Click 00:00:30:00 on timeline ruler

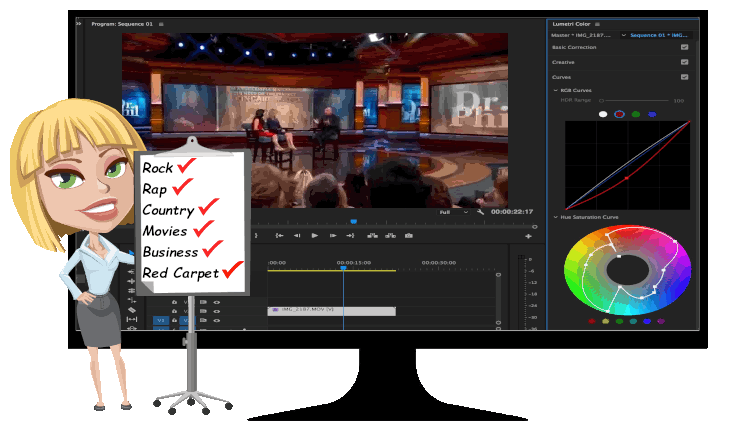[x=439, y=262]
